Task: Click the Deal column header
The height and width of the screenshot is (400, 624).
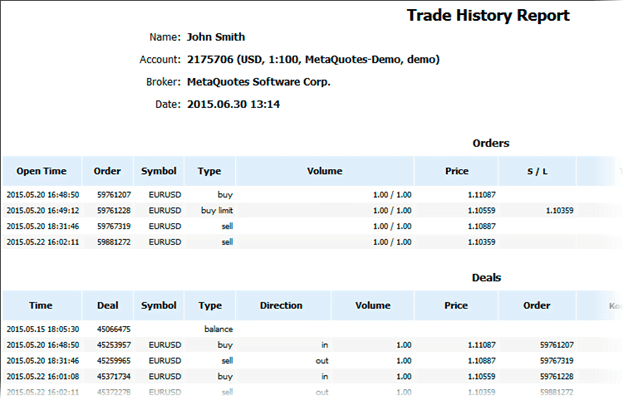Action: click(x=107, y=306)
